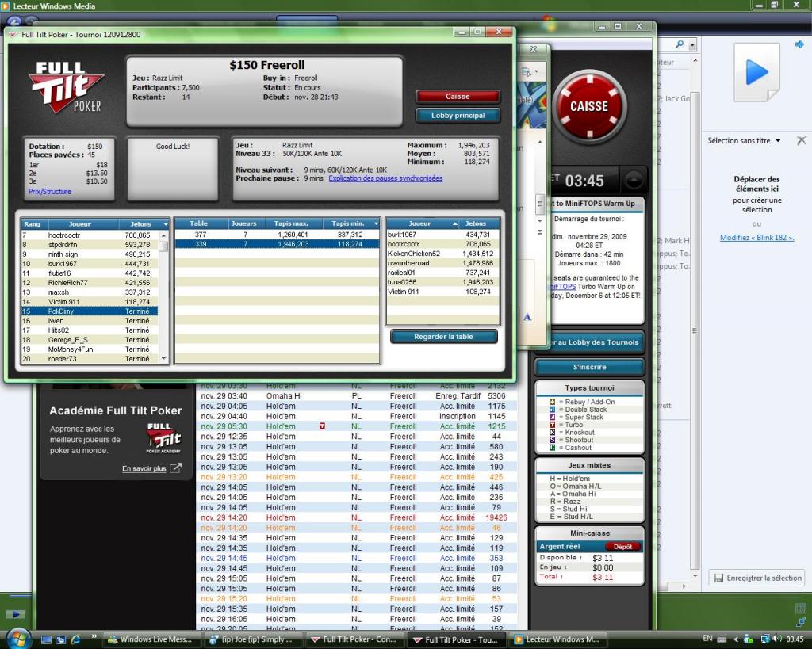Screen dimensions: 812x649
Task: Select PokDimy row in the ranking list
Action: (90, 311)
